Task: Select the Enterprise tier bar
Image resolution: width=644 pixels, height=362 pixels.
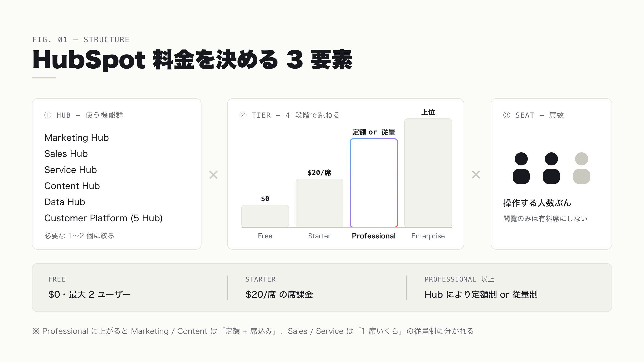Action: (x=428, y=173)
